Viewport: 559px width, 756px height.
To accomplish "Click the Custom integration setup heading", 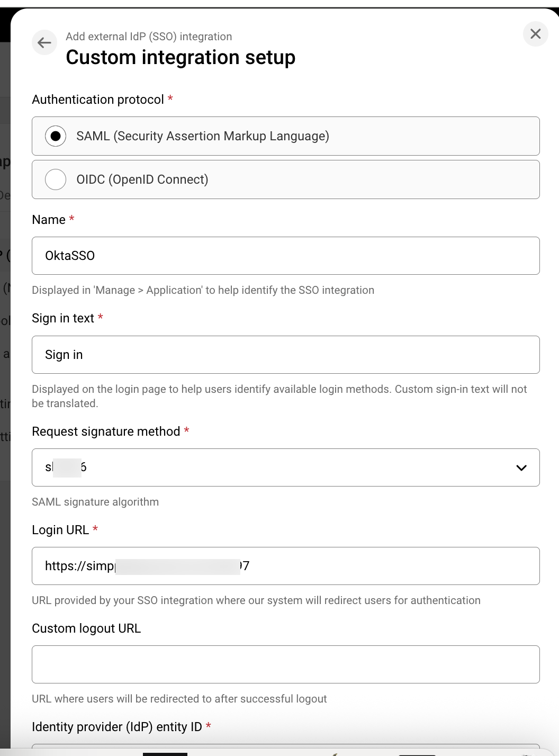I will click(181, 57).
